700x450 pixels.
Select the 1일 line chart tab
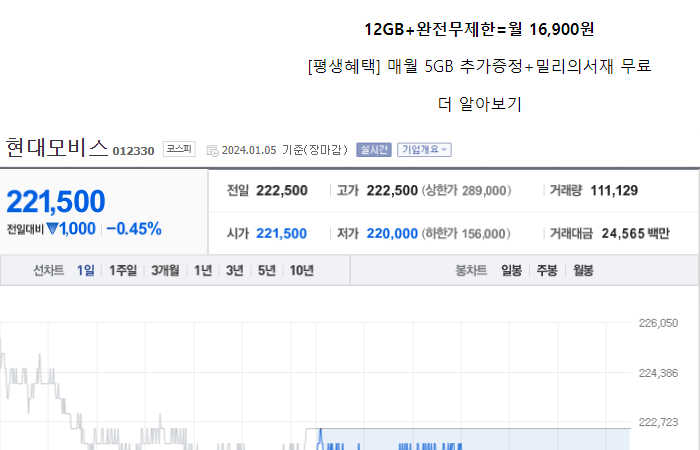tap(86, 270)
